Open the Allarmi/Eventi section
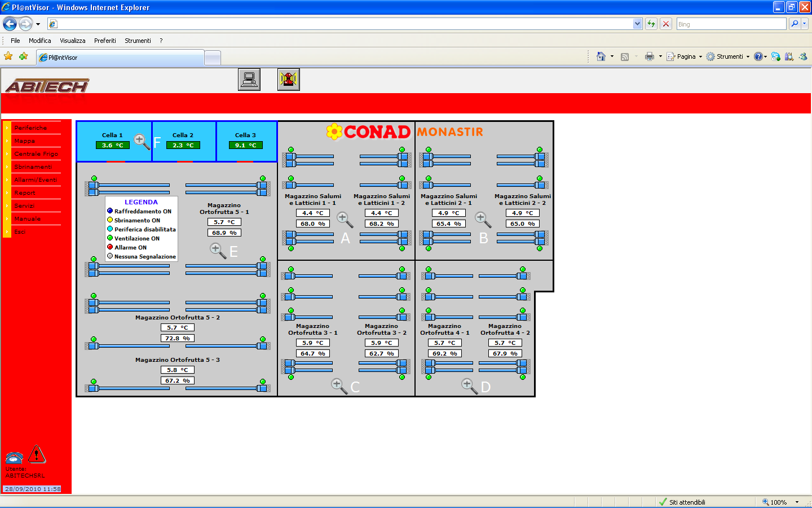812x508 pixels. pos(36,180)
